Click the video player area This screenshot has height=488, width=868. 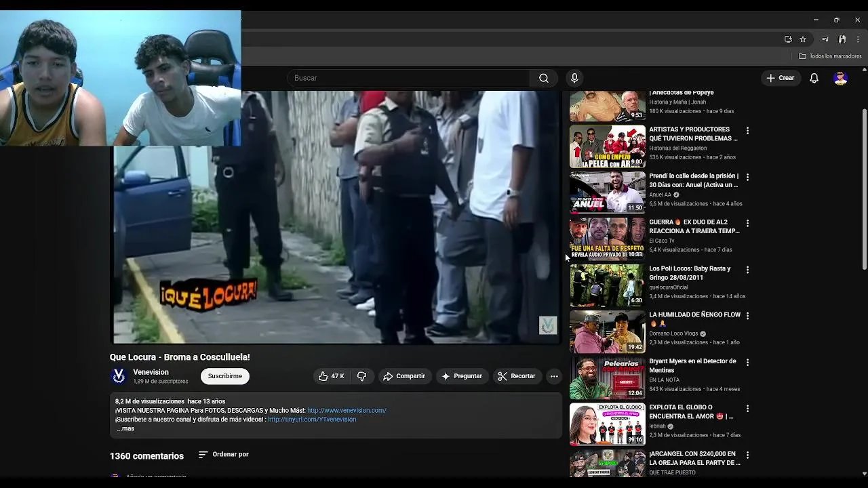336,217
